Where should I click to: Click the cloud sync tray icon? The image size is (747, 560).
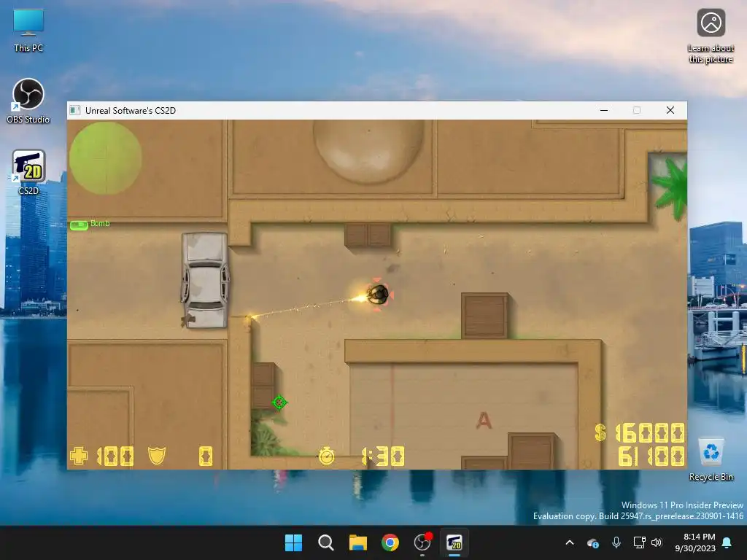point(593,542)
